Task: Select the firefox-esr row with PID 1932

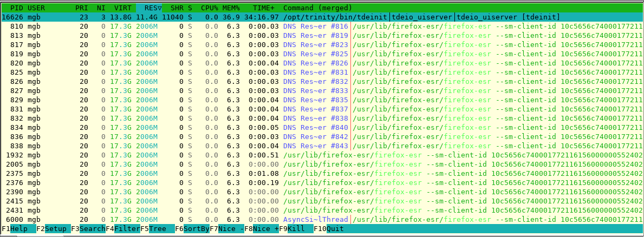Action: coord(322,155)
